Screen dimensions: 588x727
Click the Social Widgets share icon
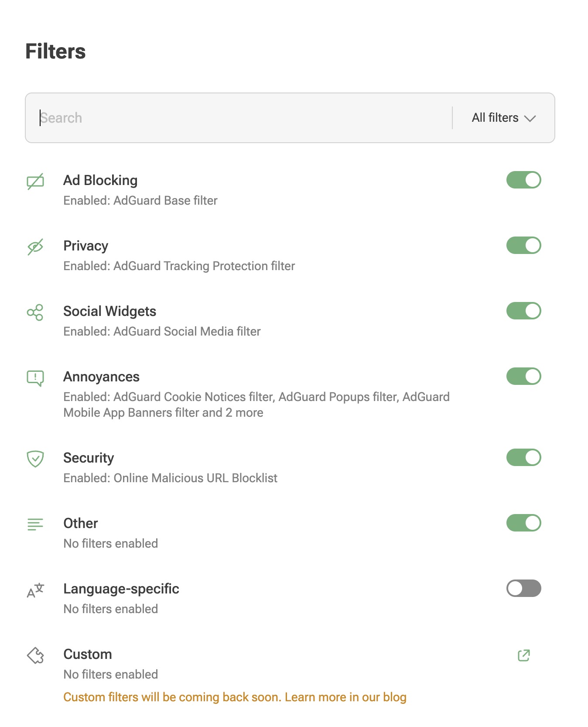pyautogui.click(x=35, y=312)
